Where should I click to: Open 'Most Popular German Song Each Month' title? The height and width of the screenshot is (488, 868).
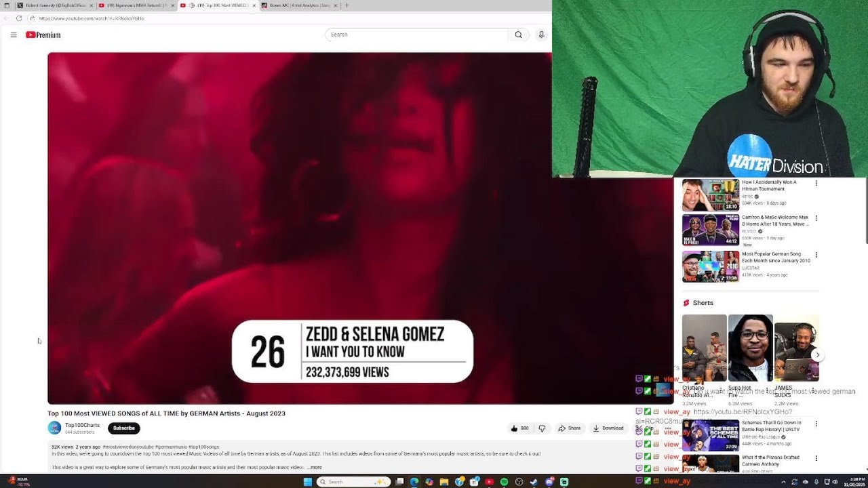776,258
